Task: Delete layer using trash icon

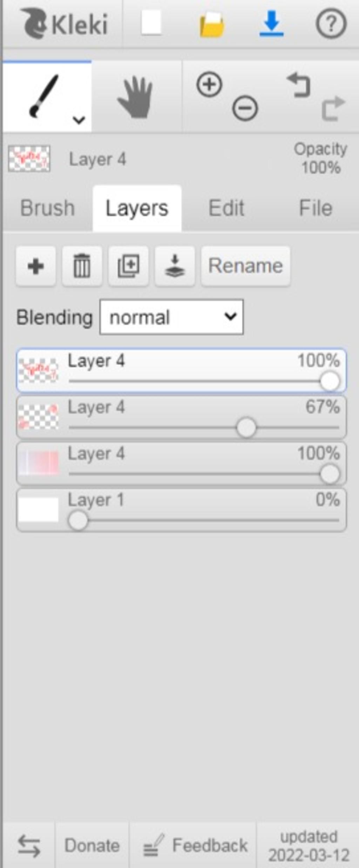Action: coord(82,266)
